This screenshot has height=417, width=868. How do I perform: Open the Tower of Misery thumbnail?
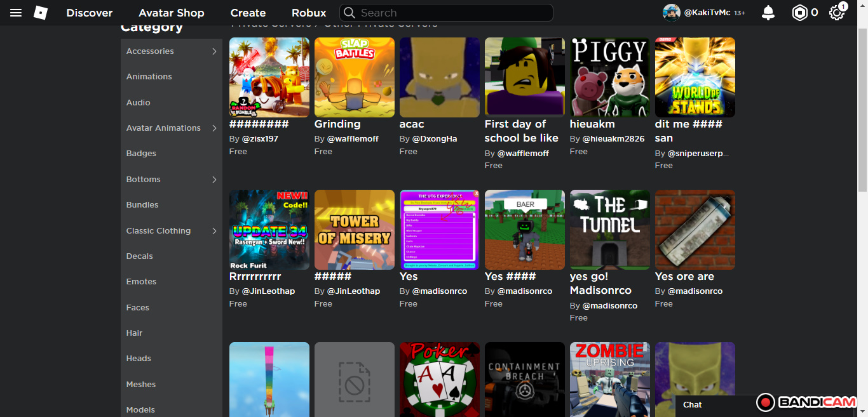tap(355, 230)
